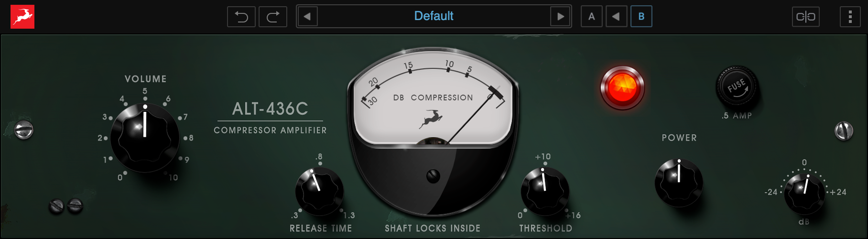Image resolution: width=868 pixels, height=239 pixels.
Task: Click the red power indicator lamp
Action: [622, 87]
